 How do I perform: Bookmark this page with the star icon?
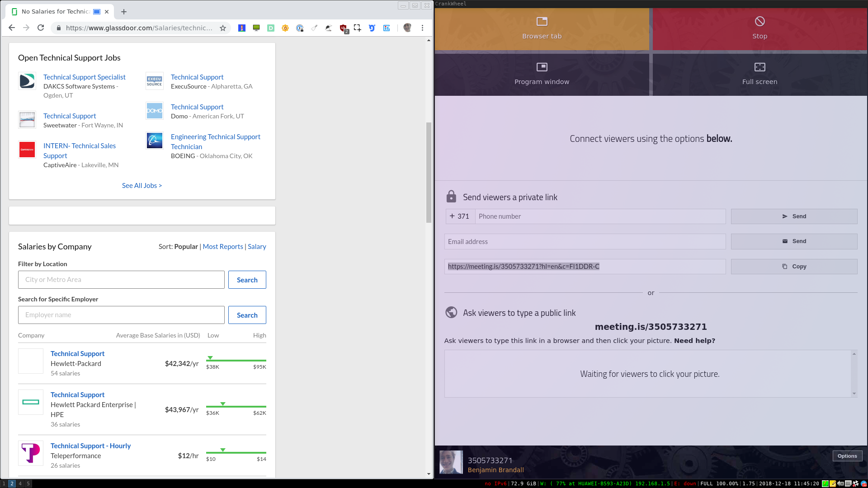pyautogui.click(x=223, y=28)
